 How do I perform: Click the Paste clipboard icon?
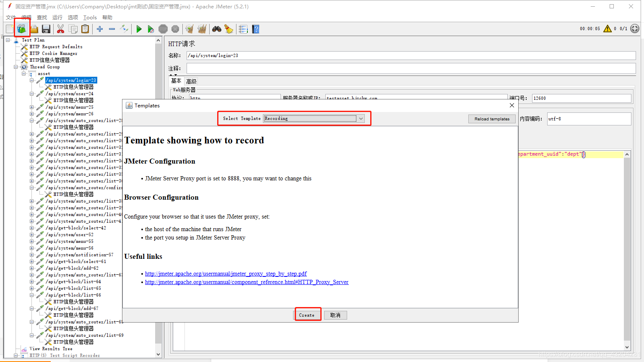click(85, 29)
